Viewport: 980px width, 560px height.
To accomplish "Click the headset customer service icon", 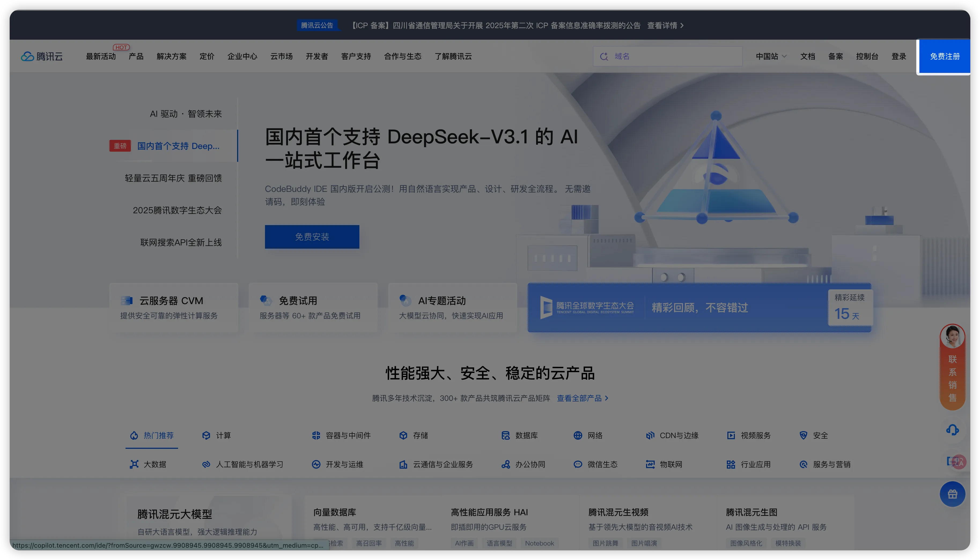I will pyautogui.click(x=952, y=430).
